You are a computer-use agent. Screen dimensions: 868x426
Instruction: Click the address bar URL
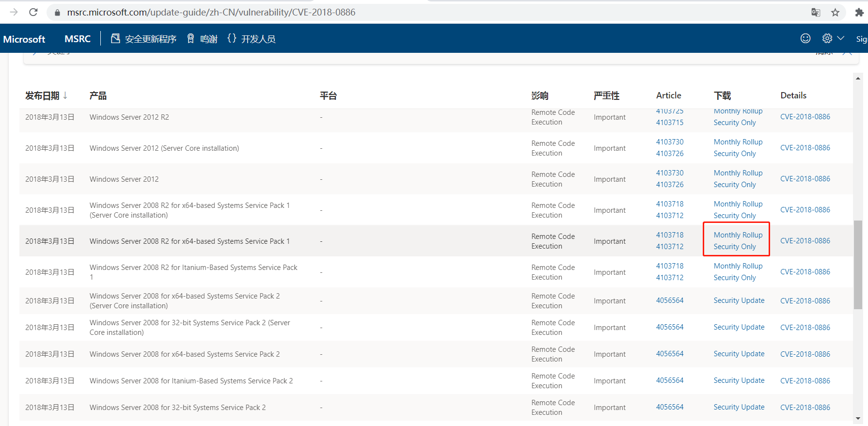click(x=211, y=12)
